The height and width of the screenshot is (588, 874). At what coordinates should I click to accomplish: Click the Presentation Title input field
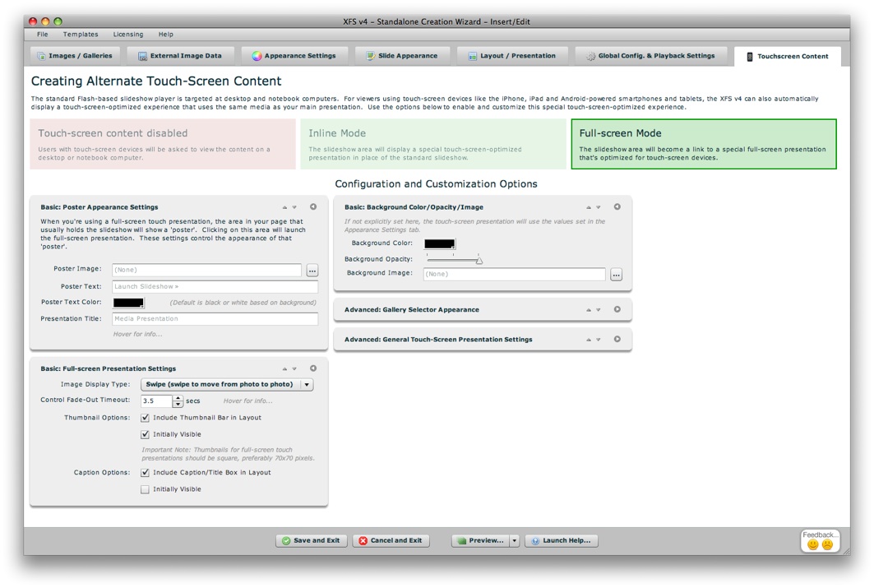point(215,319)
